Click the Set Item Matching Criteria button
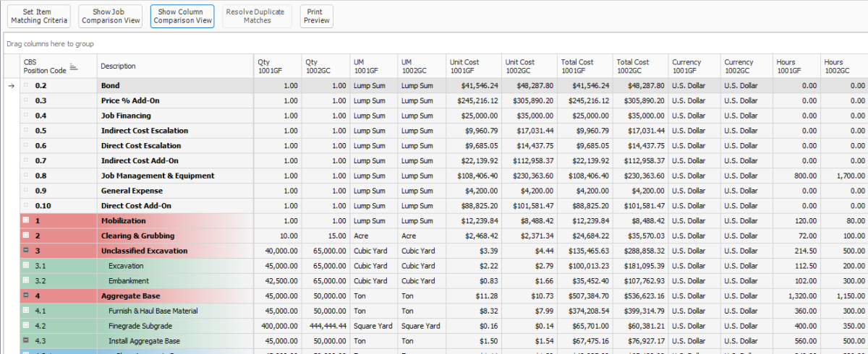868x354 pixels. click(x=39, y=17)
